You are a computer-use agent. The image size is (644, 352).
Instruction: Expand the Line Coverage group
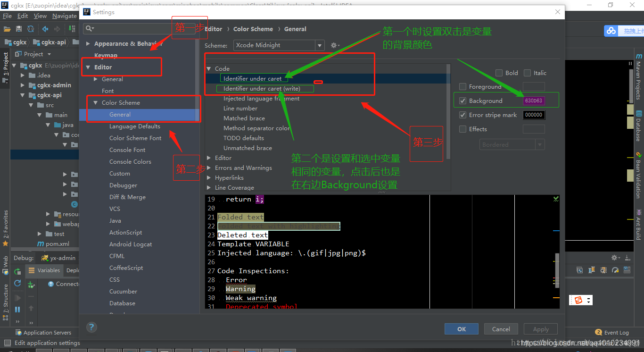click(209, 188)
